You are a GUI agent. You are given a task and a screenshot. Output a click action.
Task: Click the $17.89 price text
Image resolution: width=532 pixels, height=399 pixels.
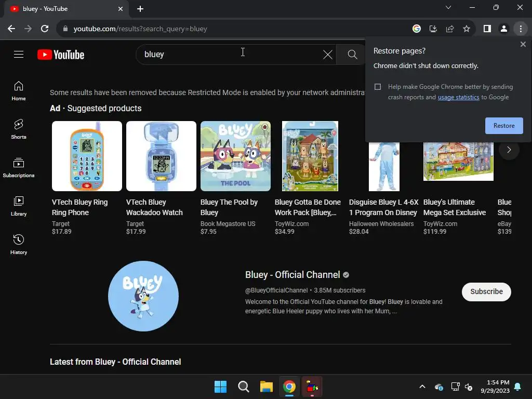click(61, 231)
